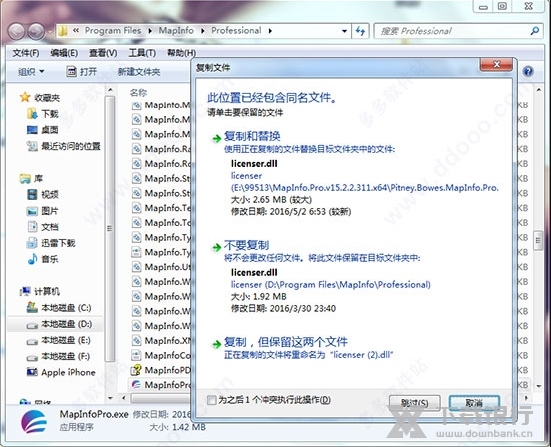Open 本地磁盘 (D:) drive

[x=59, y=324]
